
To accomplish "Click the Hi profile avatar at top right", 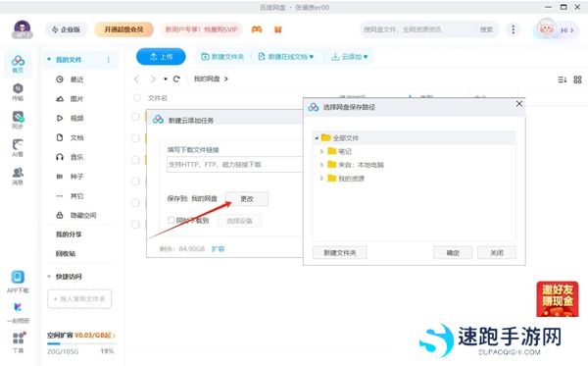I will [546, 29].
